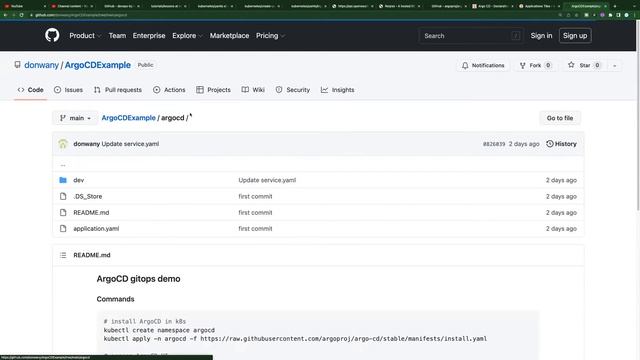The width and height of the screenshot is (640, 360).
Task: Select the application.yaml file icon
Action: click(x=63, y=229)
